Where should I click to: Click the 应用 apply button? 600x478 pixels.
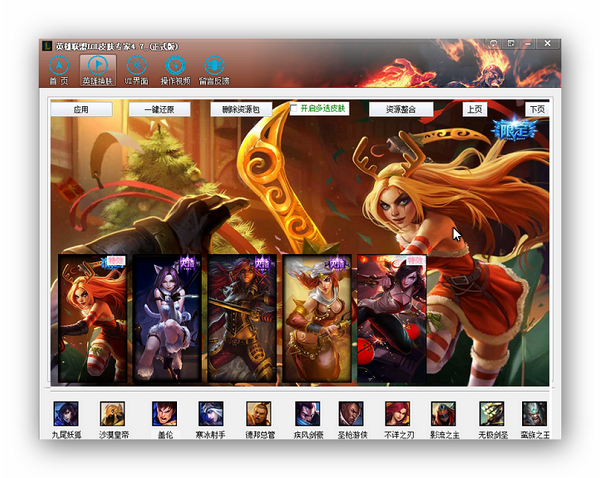[x=82, y=109]
